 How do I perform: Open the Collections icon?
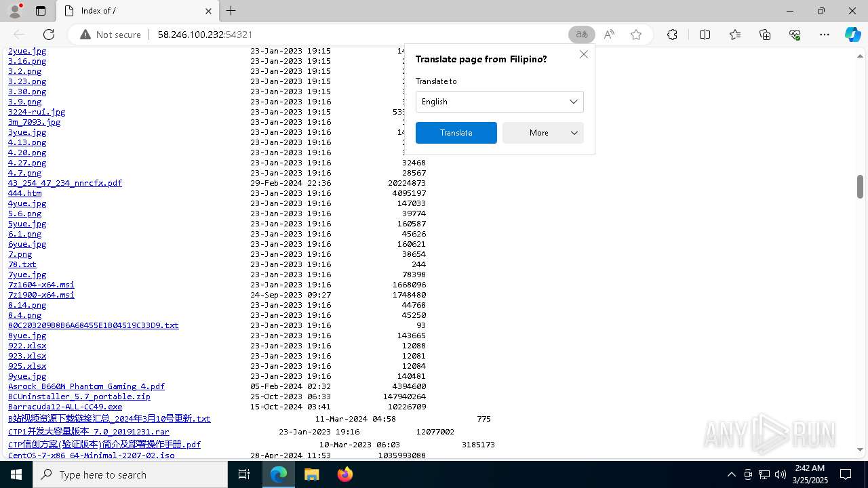coord(765,35)
